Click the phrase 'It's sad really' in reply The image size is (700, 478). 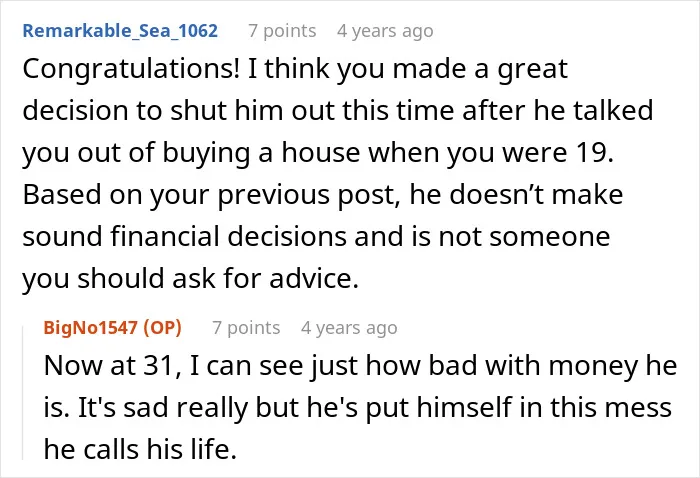click(x=163, y=407)
